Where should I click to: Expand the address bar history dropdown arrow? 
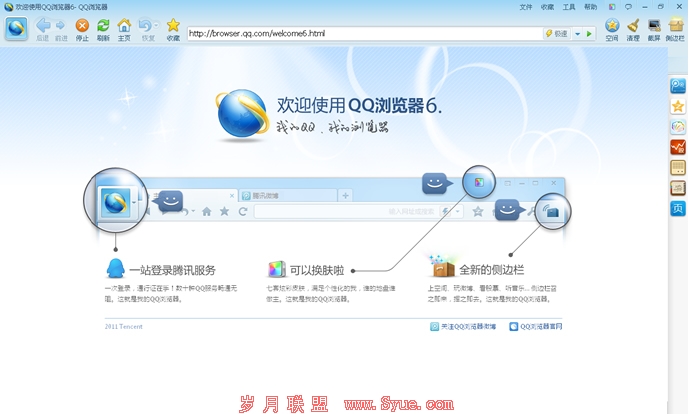(x=577, y=34)
